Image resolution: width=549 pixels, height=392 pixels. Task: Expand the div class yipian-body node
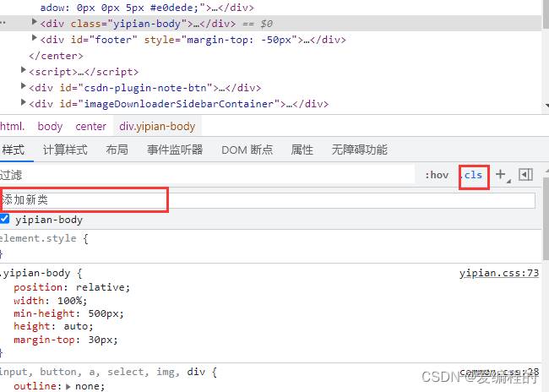pos(34,22)
